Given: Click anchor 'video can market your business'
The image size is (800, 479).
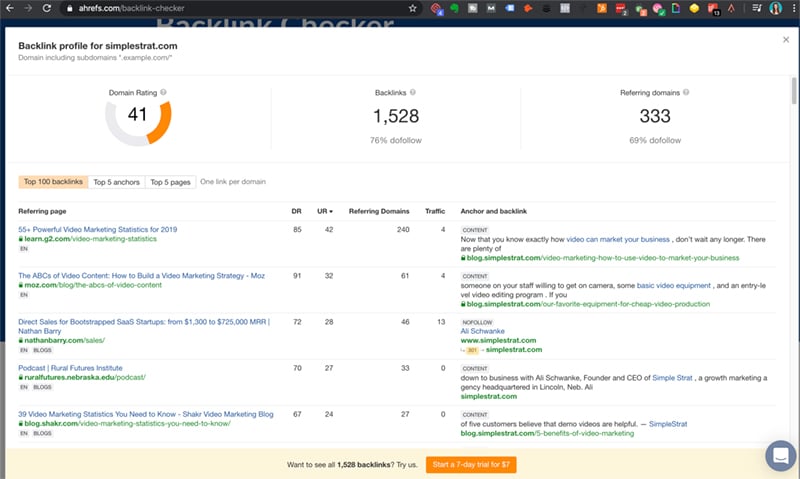Looking at the screenshot, I should [618, 239].
